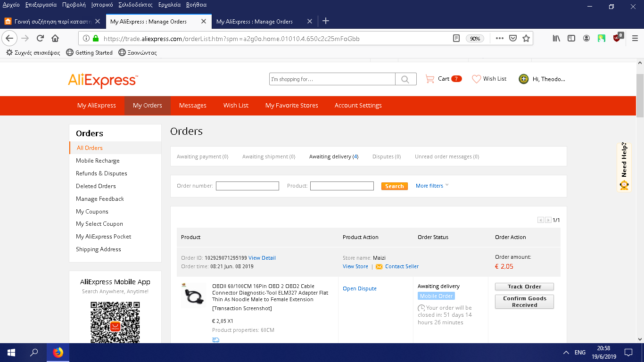This screenshot has width=644, height=362.
Task: Open page actions three-dot menu
Action: (499, 39)
